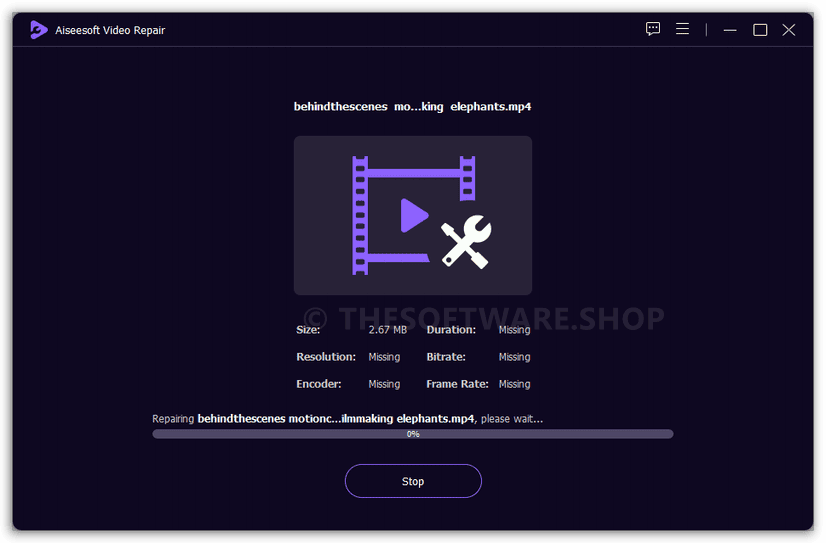The image size is (826, 543).
Task: Click the Duration "Missing" value
Action: (514, 330)
